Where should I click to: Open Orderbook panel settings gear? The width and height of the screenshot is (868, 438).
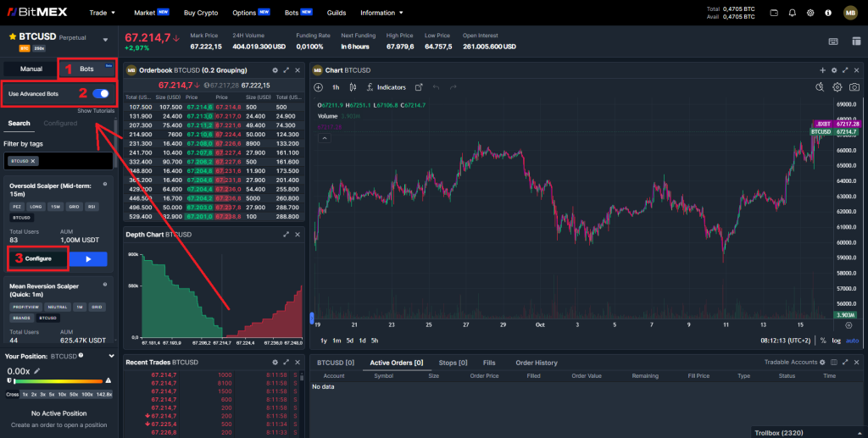pyautogui.click(x=275, y=70)
